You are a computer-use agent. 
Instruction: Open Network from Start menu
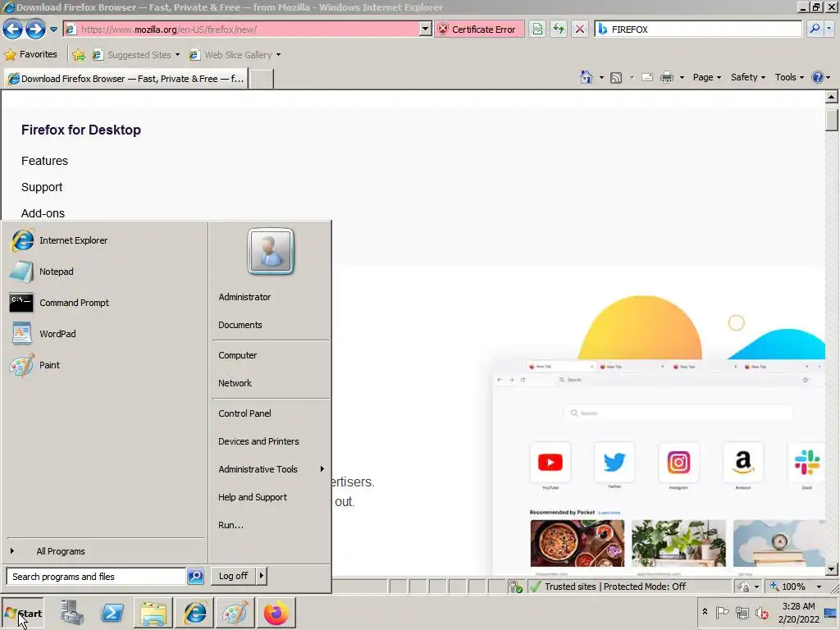click(271, 383)
